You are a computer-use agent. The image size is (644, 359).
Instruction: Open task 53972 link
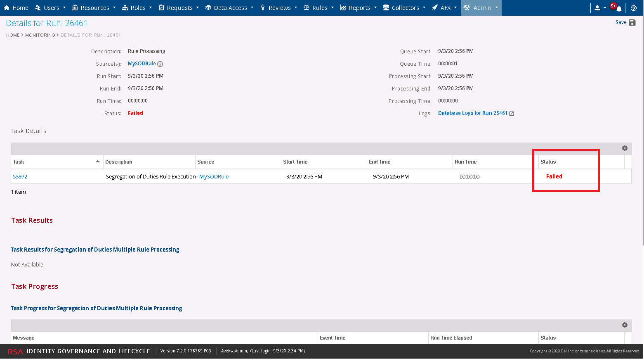click(20, 176)
